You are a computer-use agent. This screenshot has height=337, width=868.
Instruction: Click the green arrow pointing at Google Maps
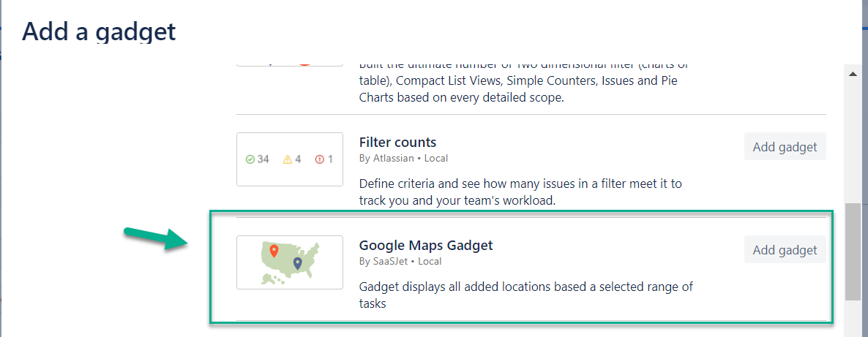154,238
